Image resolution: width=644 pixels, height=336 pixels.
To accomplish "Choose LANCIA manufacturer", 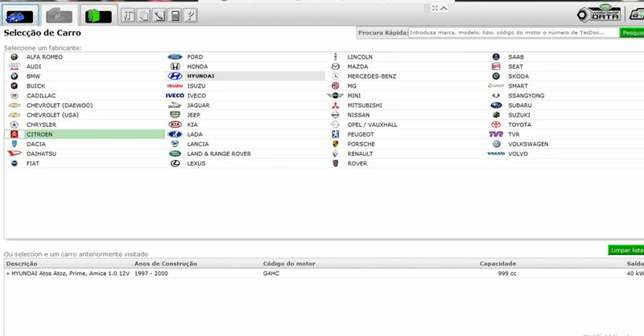I will point(198,144).
